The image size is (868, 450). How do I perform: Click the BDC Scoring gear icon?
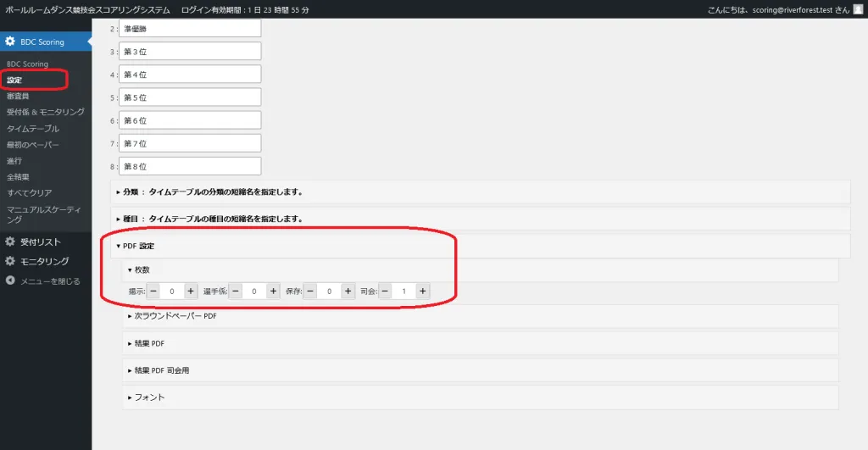coord(10,42)
